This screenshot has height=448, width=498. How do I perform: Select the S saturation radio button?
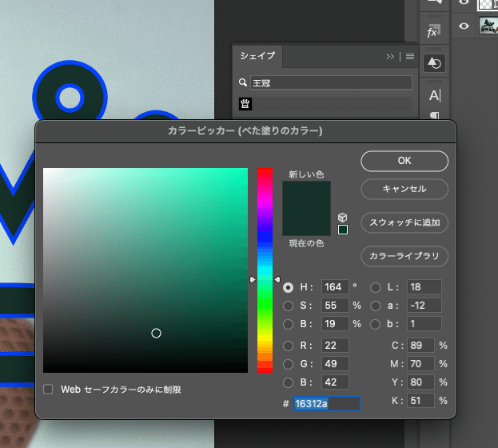pos(288,306)
